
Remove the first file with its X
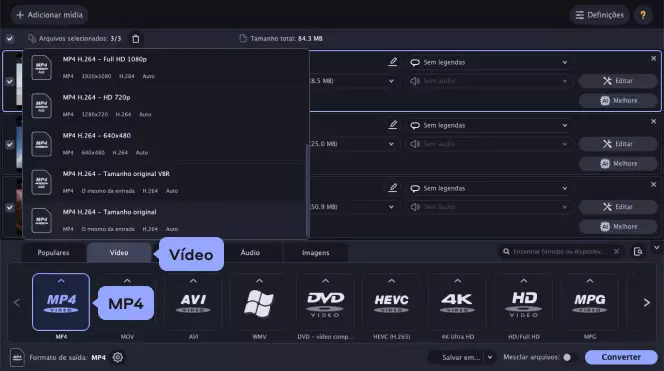point(653,58)
